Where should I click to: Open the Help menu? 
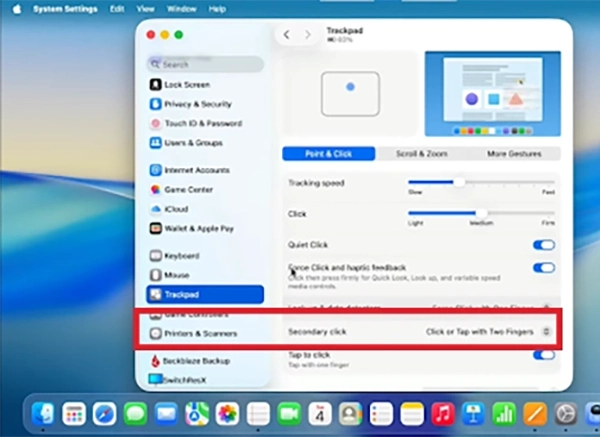pyautogui.click(x=217, y=9)
